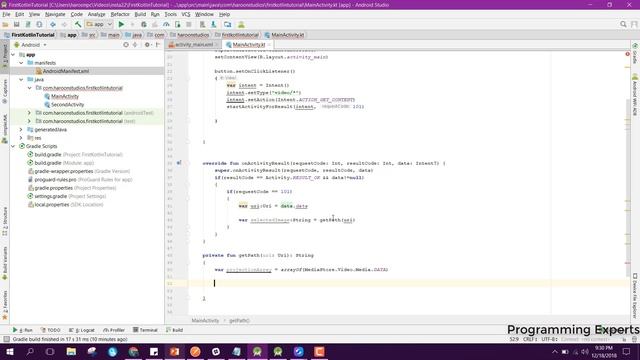This screenshot has height=360, width=640.
Task: Collapse the Gradle Scripts node
Action: point(13,146)
